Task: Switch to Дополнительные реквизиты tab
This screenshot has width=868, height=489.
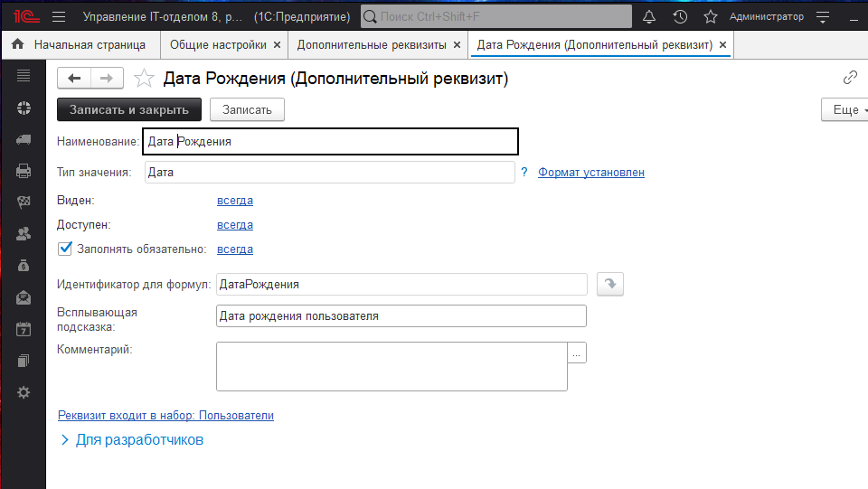Action: 372,44
